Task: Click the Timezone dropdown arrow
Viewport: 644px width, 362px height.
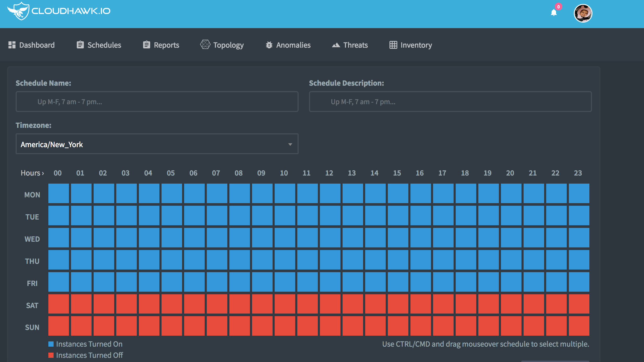Action: [x=290, y=144]
